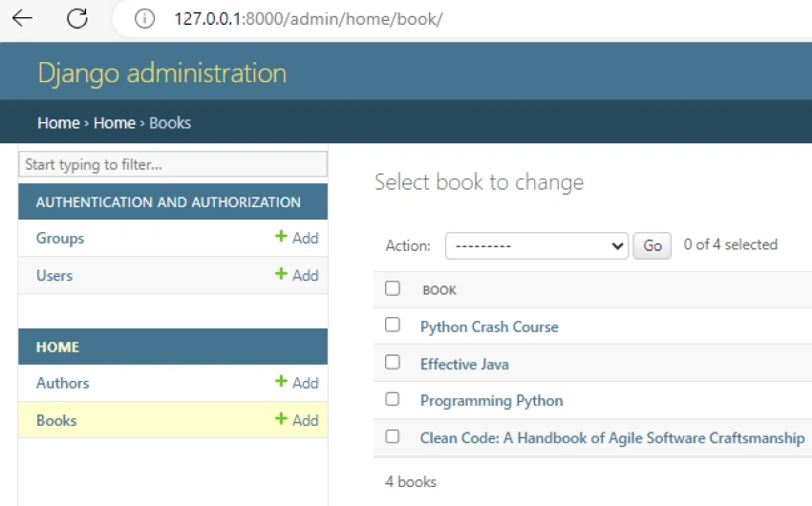Open the Python Crash Course book link
Image resolution: width=812 pixels, height=506 pixels.
pos(489,327)
